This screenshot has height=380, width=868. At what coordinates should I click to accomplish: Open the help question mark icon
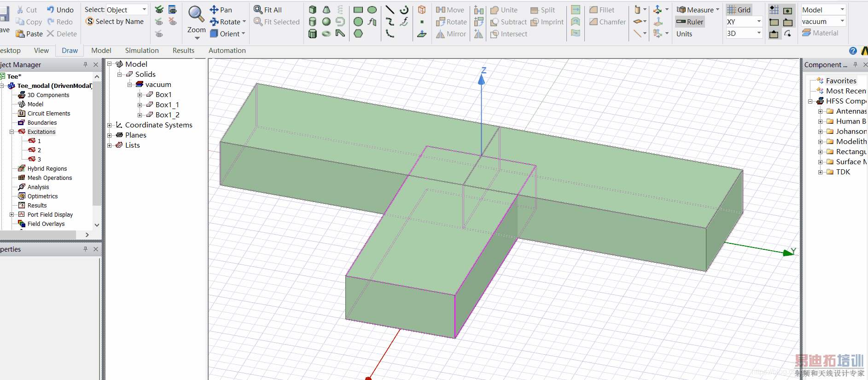point(853,51)
